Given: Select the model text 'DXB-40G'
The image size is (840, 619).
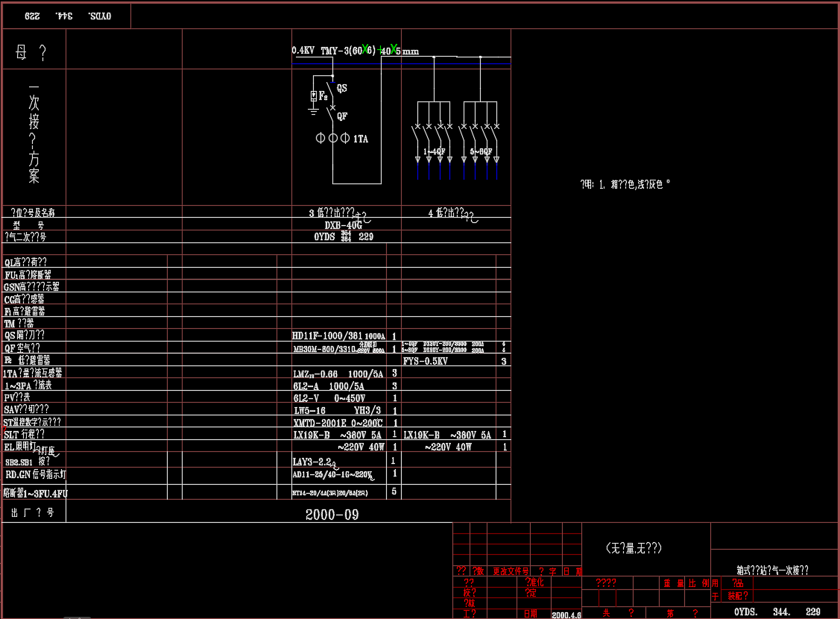Looking at the screenshot, I should [344, 225].
